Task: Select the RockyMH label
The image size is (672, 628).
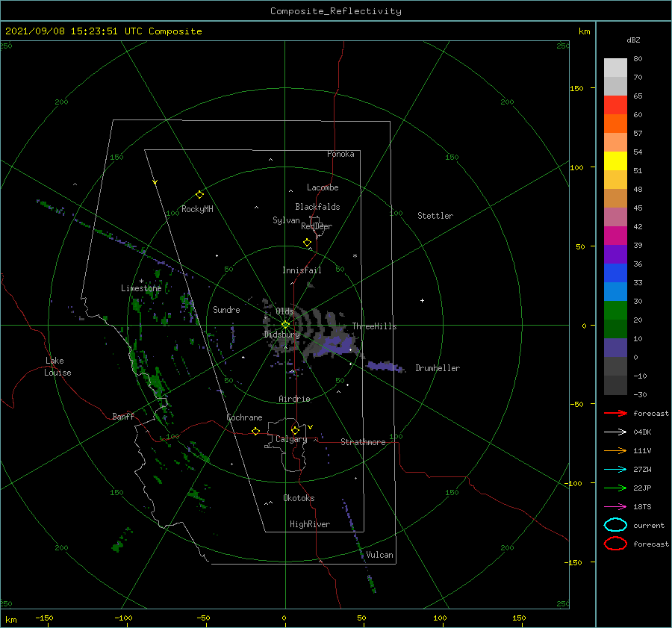Action: tap(197, 209)
